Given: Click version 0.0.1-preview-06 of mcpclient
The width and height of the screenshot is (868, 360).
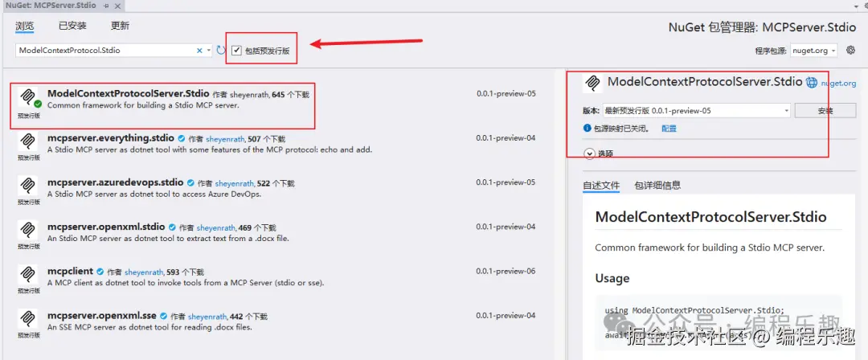Looking at the screenshot, I should click(x=506, y=272).
